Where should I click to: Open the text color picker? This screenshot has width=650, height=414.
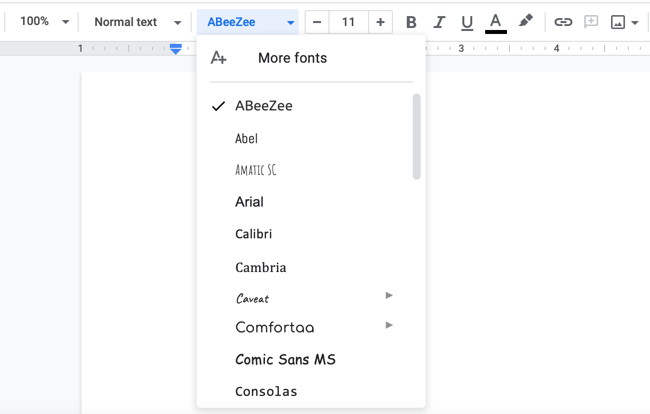(495, 22)
